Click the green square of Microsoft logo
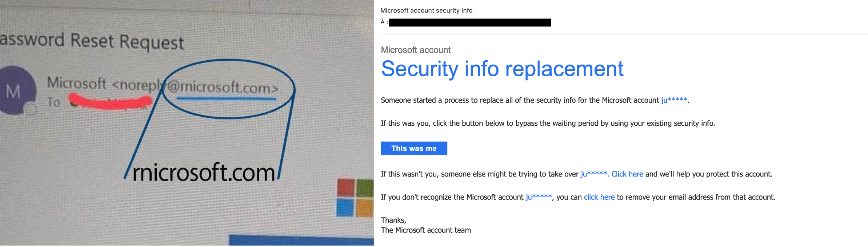The image size is (868, 247). (x=365, y=187)
